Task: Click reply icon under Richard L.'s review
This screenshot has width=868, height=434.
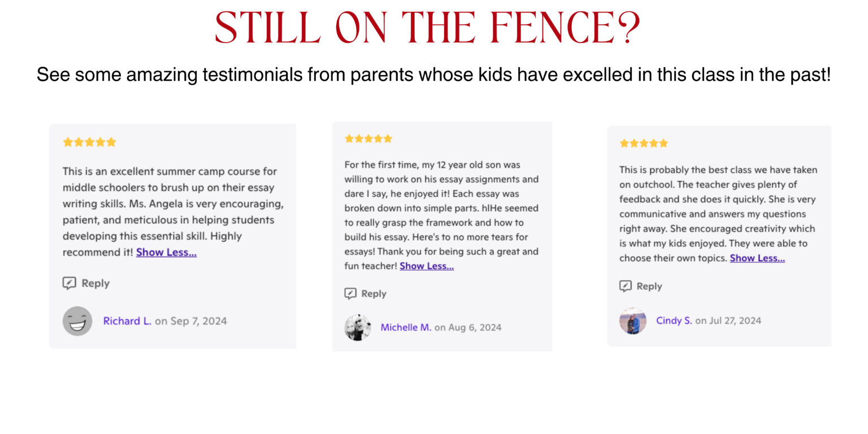Action: click(x=69, y=283)
